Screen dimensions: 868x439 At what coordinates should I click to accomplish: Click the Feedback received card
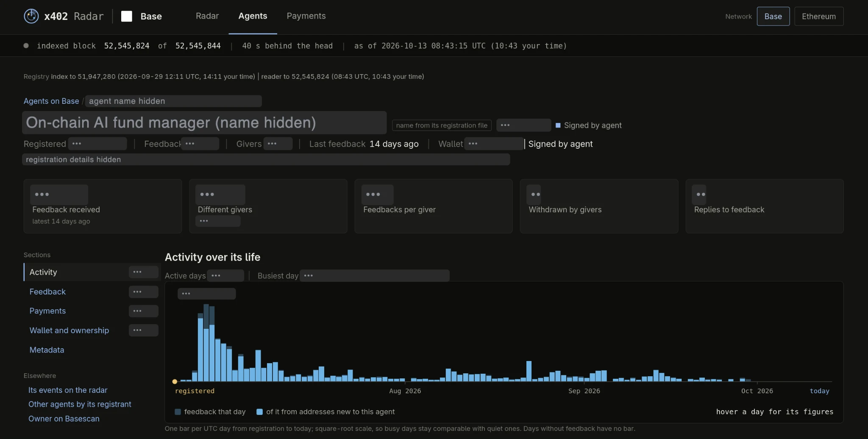click(x=103, y=206)
